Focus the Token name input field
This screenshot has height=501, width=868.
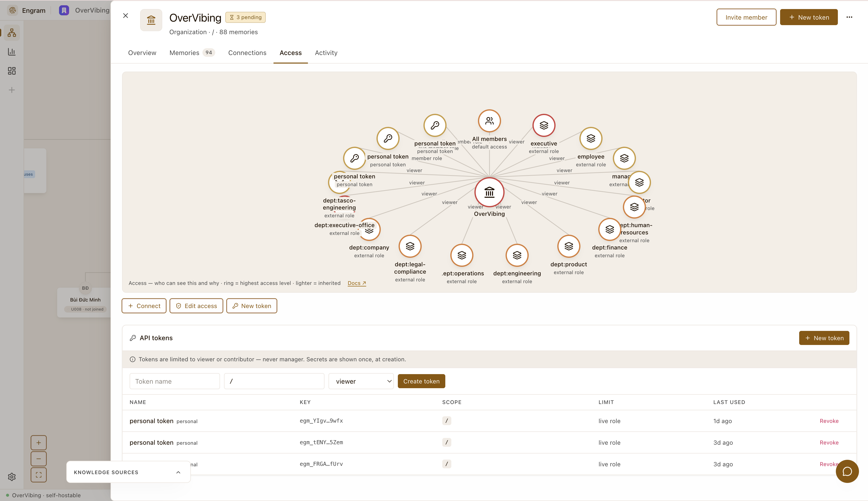175,381
